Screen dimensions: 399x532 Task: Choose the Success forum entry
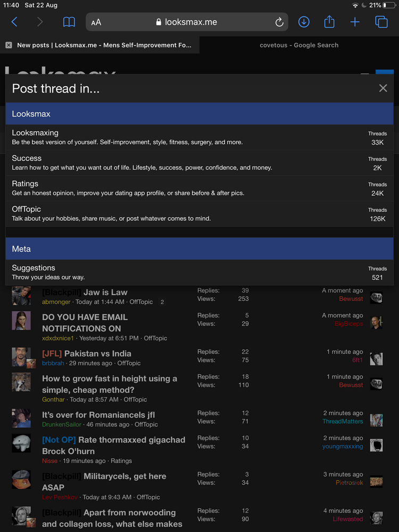tap(27, 159)
